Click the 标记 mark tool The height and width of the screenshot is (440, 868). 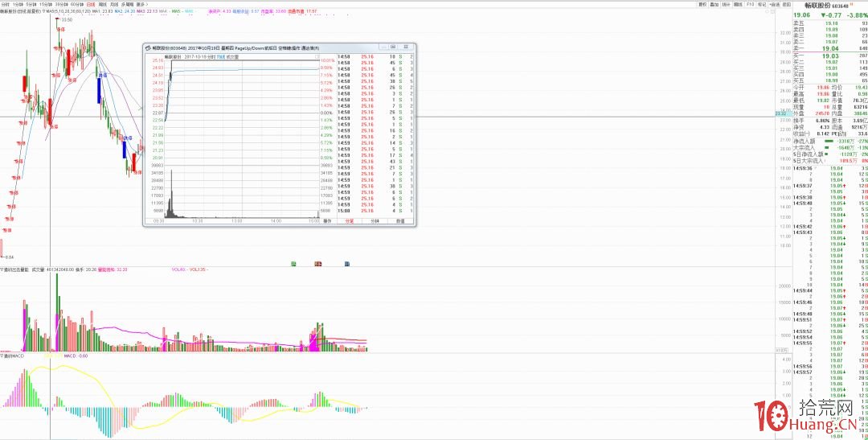(x=761, y=4)
